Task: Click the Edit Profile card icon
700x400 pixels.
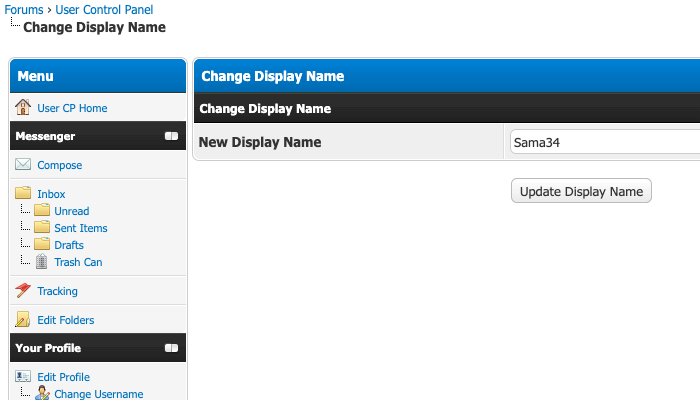Action: 23,377
